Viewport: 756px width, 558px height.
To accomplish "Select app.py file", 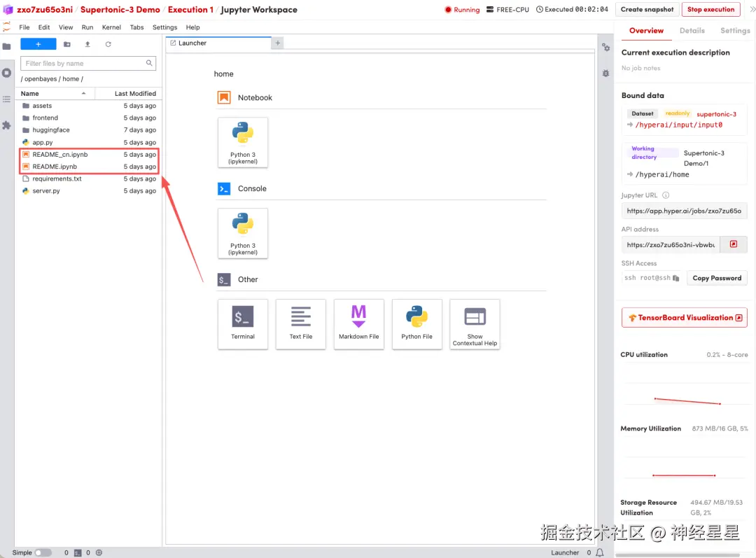I will [89, 142].
